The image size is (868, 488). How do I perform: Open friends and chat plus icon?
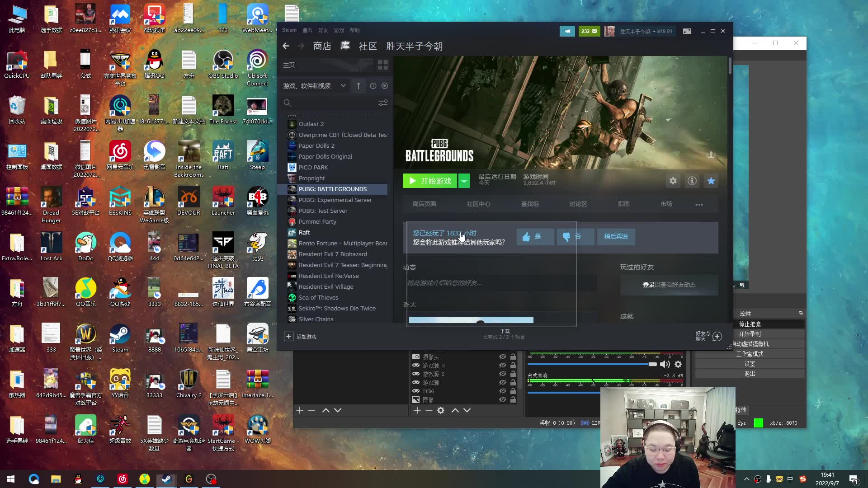coord(717,337)
